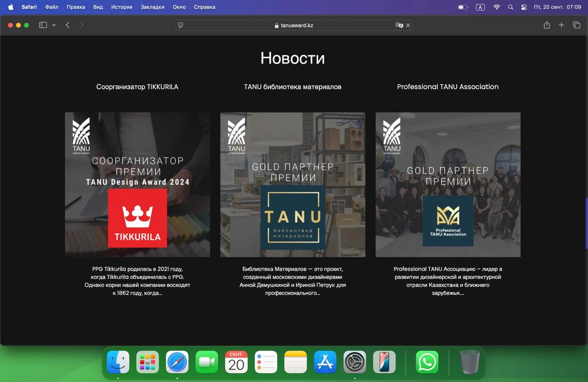Viewport: 588px width, 382px height.
Task: Open WhatsApp from the Dock
Action: 427,362
